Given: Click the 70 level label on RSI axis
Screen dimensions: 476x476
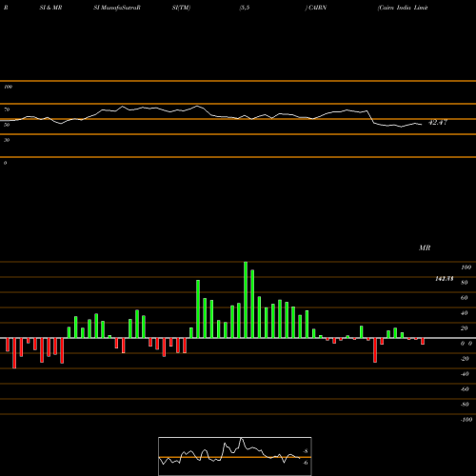Looking at the screenshot, I should 7,109.
